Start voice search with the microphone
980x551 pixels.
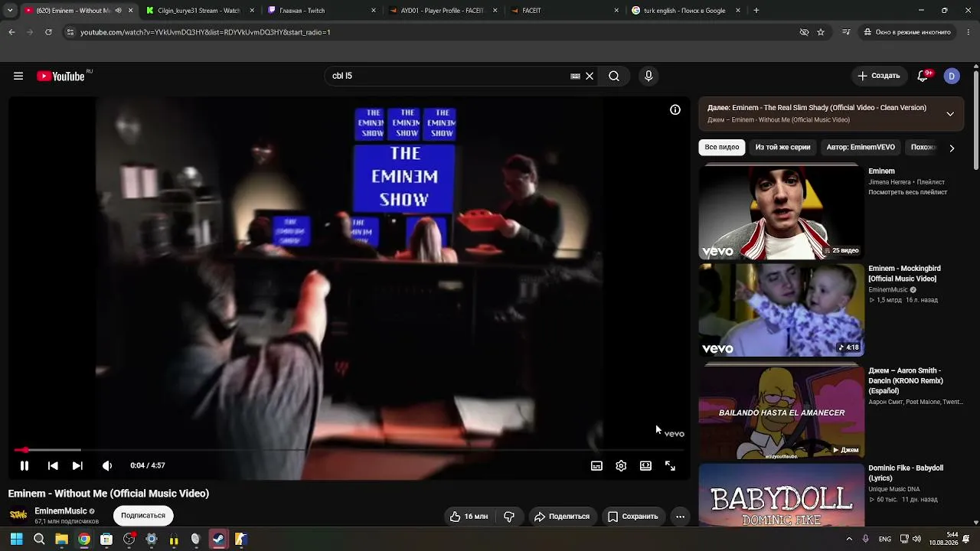[x=648, y=76]
